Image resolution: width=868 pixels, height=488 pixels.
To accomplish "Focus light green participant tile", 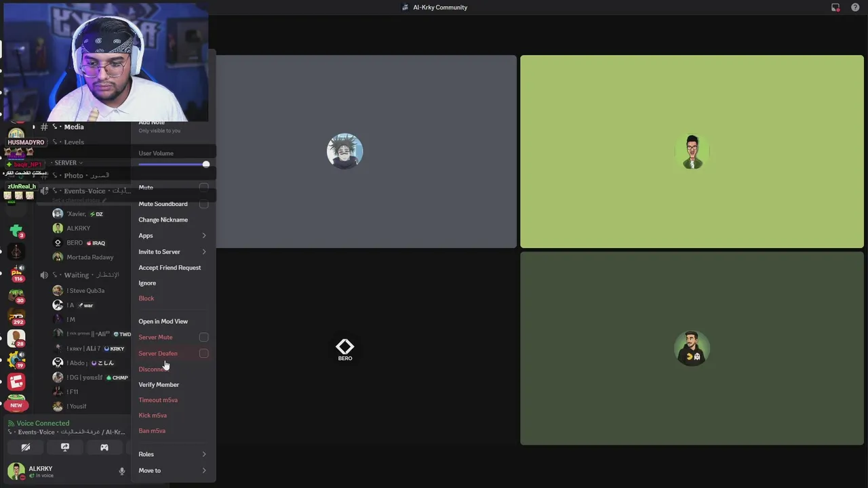I will point(692,151).
